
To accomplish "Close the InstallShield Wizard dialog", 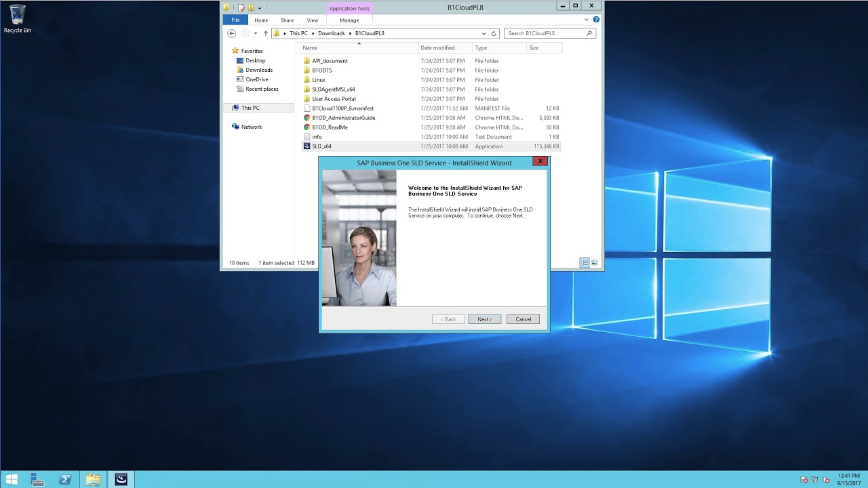I will coord(540,161).
